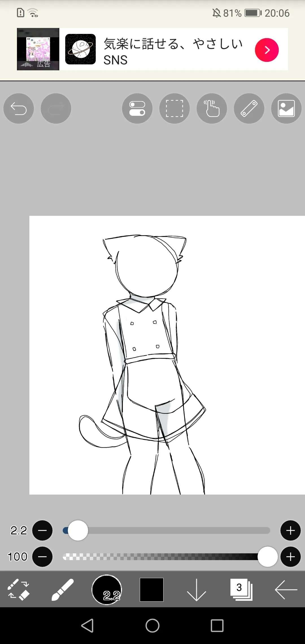The image size is (305, 644).
Task: Decrease opacity with minus button
Action: (x=42, y=557)
